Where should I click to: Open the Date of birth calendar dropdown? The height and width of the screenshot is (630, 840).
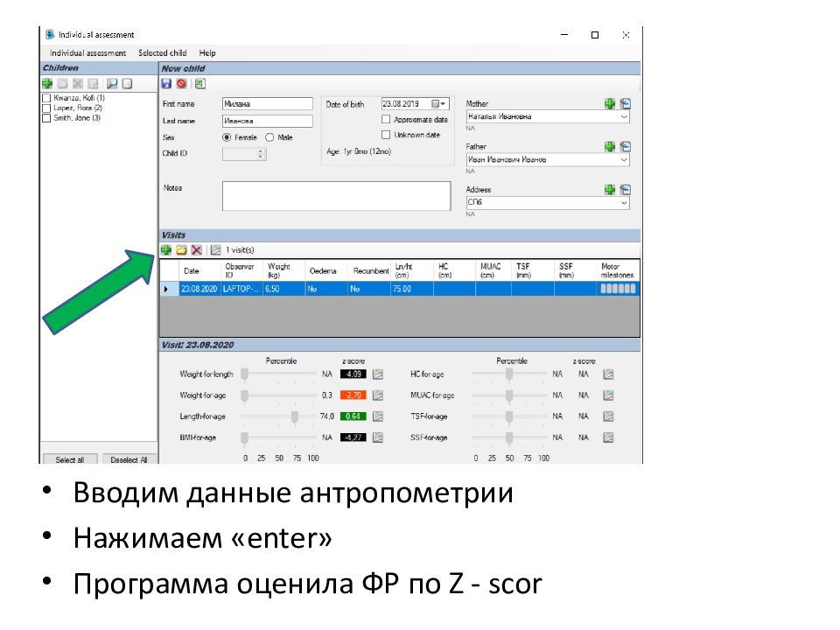click(438, 104)
